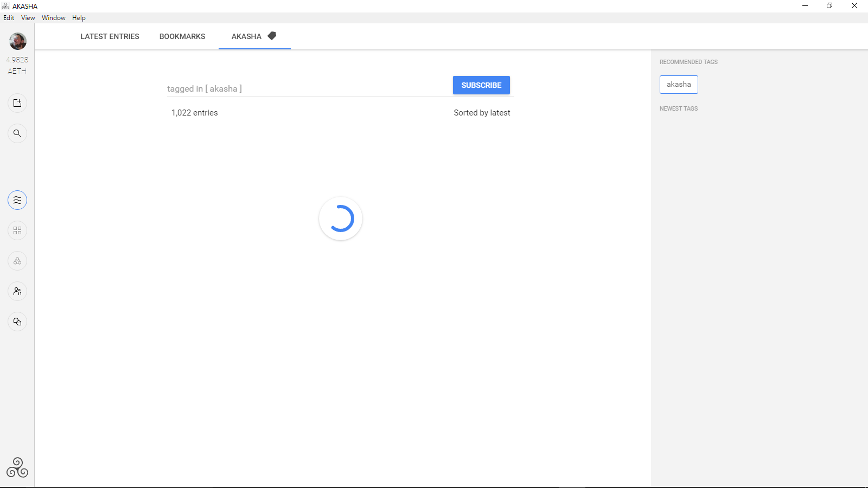Open the user profile avatar
Viewport: 868px width, 488px height.
[17, 41]
